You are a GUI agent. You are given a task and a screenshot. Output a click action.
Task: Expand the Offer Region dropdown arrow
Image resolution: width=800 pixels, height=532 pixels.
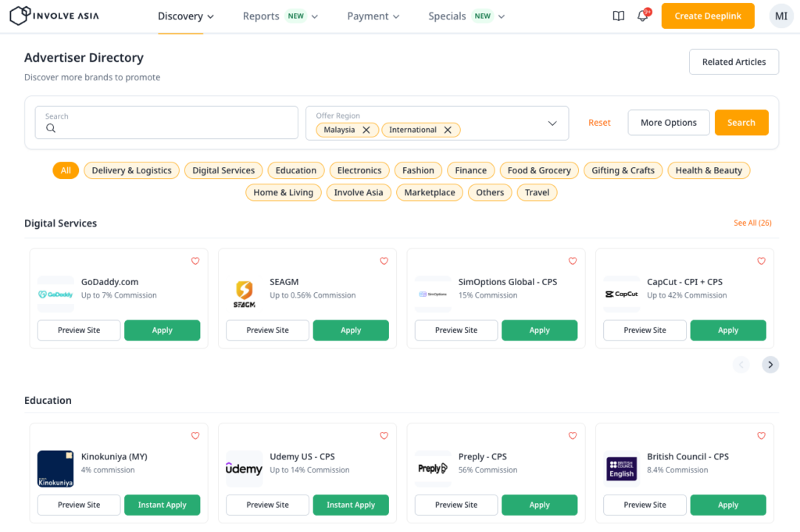tap(552, 123)
